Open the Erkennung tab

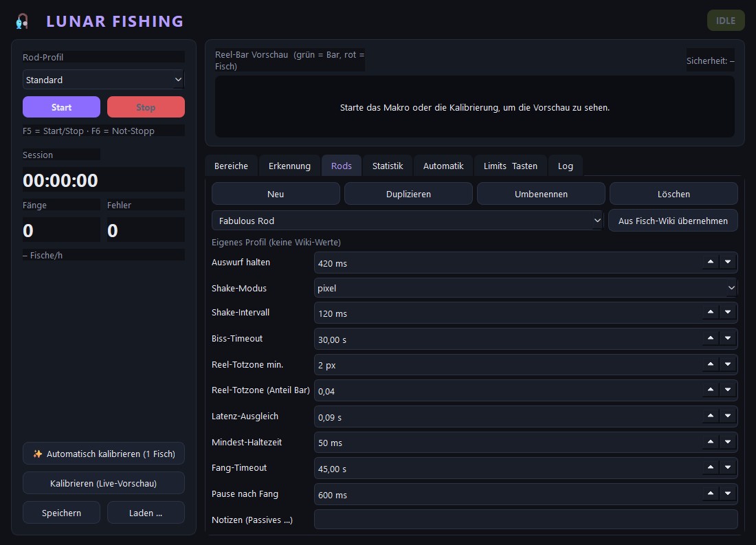[289, 166]
